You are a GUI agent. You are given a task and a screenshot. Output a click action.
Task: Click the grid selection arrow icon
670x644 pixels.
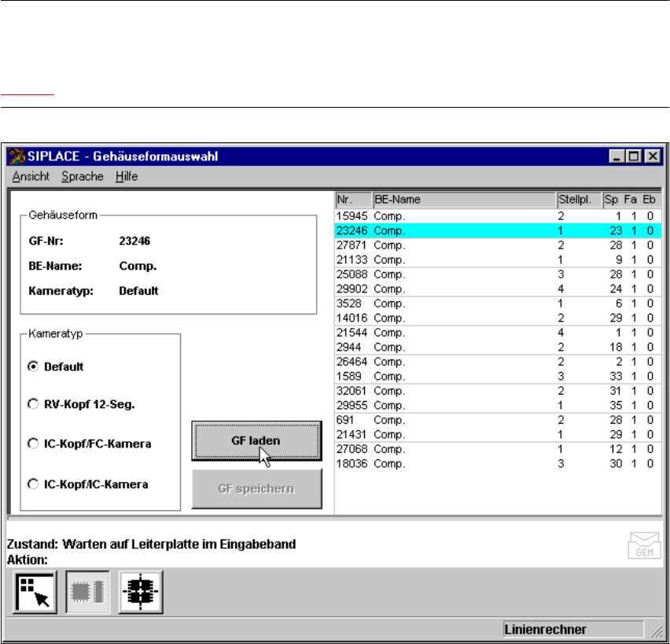(x=35, y=592)
